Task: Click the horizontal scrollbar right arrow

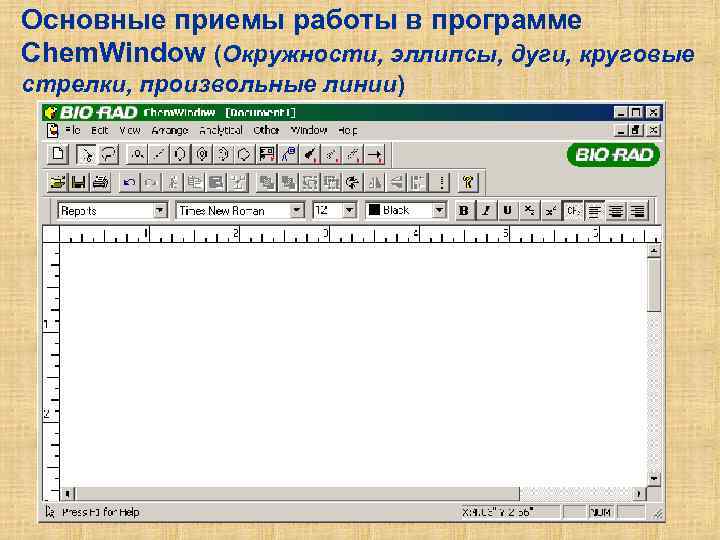Action: [x=639, y=494]
